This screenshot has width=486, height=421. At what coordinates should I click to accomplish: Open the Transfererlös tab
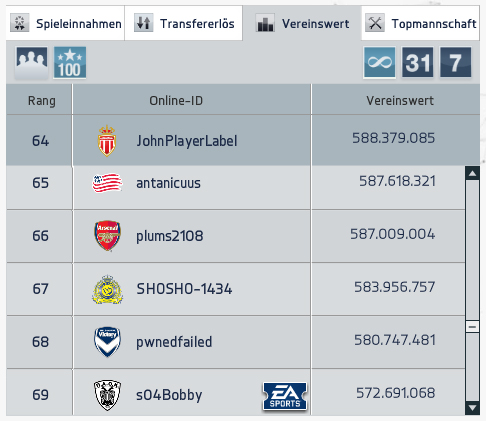(x=184, y=23)
